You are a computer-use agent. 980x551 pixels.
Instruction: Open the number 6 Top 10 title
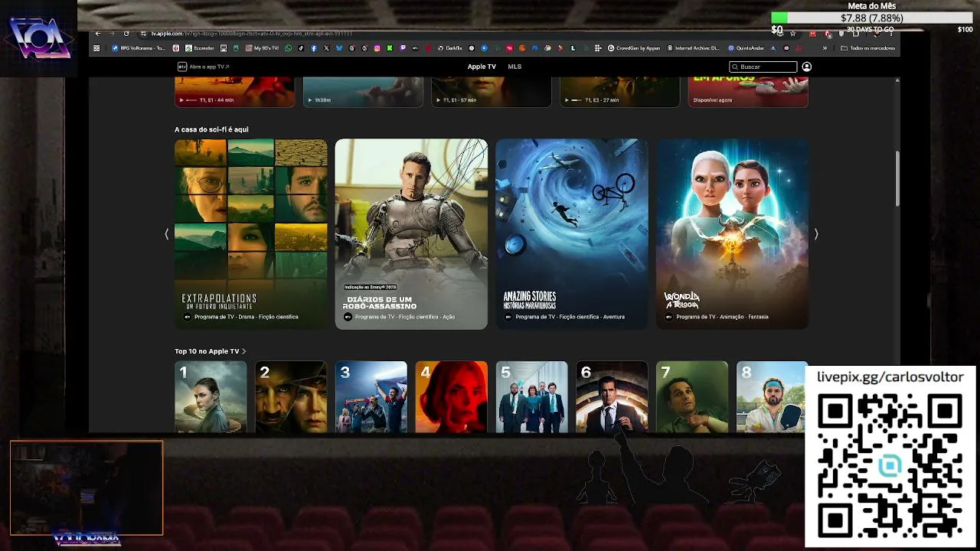[612, 396]
